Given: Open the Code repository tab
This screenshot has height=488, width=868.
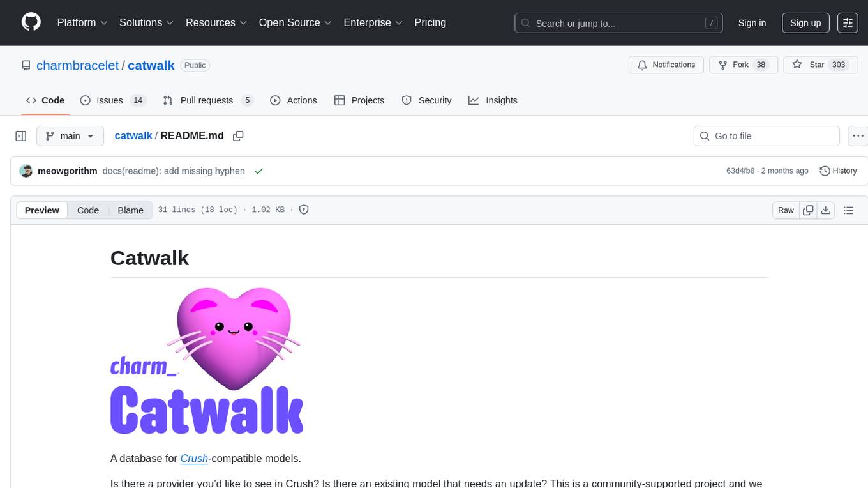Looking at the screenshot, I should coord(45,100).
